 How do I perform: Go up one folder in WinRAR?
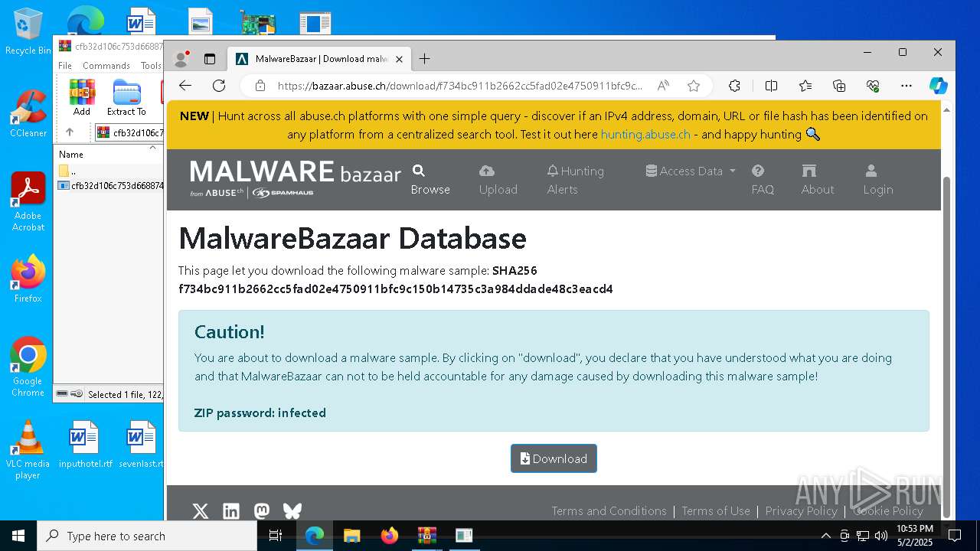pos(70,132)
